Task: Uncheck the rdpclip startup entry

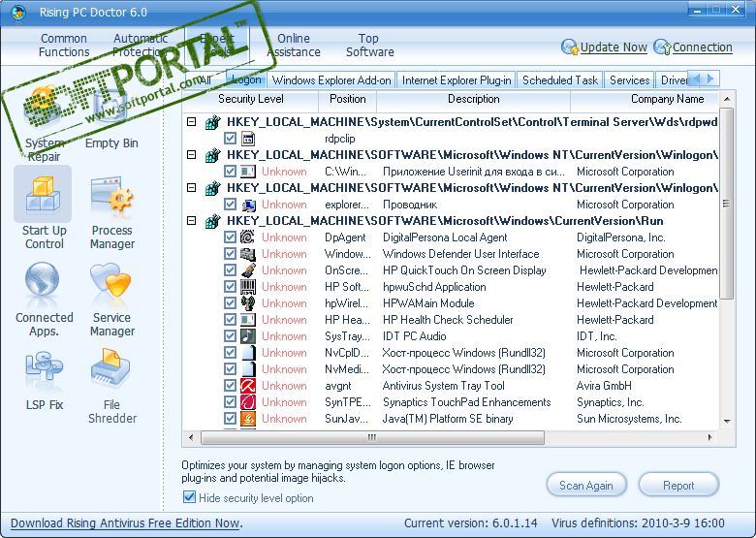Action: pos(230,139)
